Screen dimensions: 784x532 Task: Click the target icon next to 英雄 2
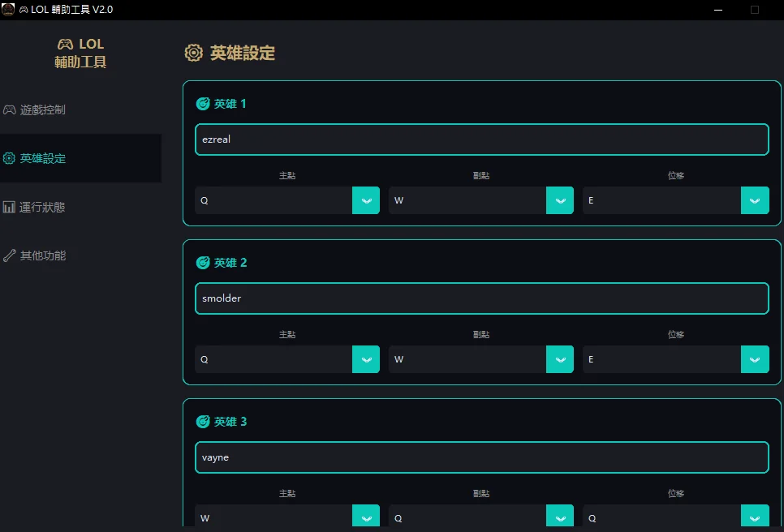coord(203,263)
